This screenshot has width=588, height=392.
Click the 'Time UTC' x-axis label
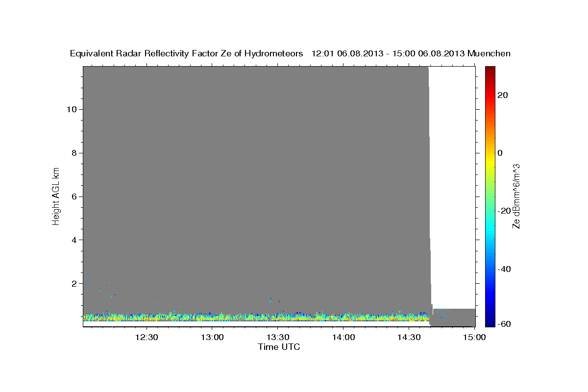(x=279, y=347)
